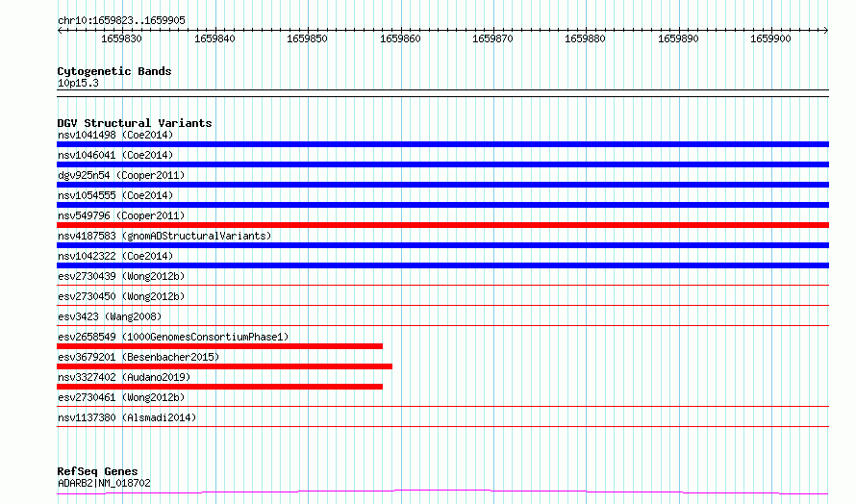Click the red bar under esv2658549
Screen dimensions: 856x504
click(x=219, y=346)
